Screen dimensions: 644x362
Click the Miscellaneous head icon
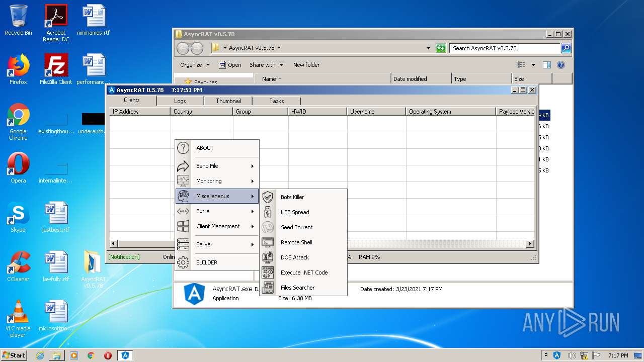click(x=183, y=196)
